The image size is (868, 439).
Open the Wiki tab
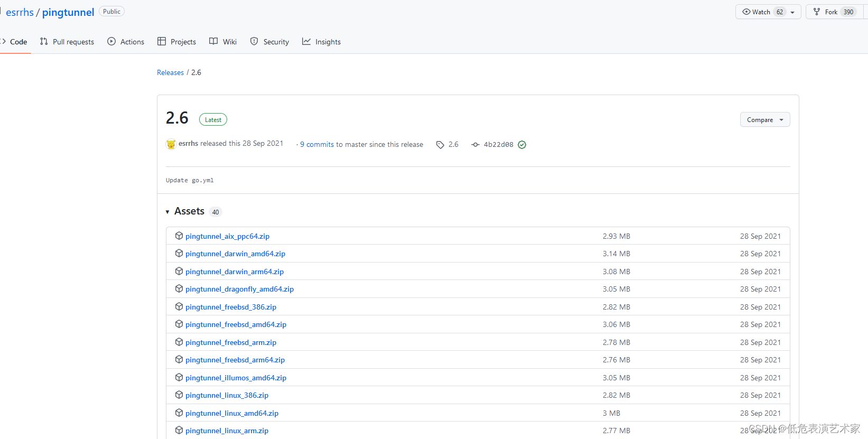click(x=223, y=42)
